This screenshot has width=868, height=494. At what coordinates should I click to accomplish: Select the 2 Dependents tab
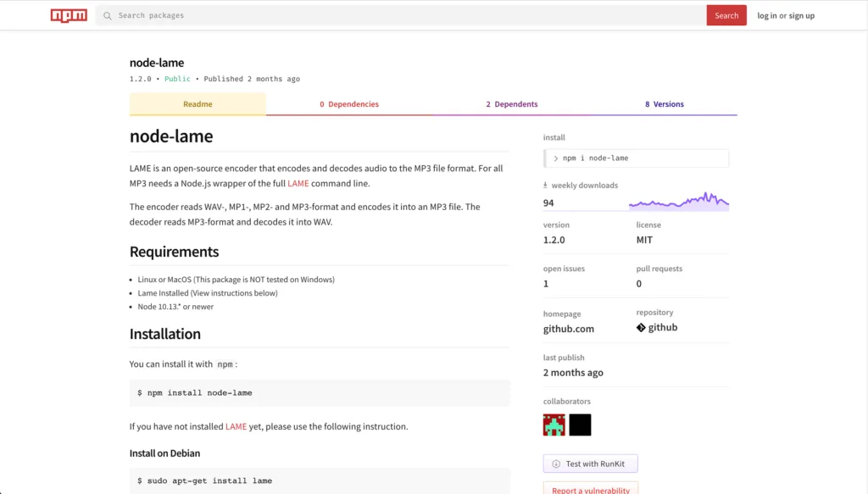click(512, 104)
